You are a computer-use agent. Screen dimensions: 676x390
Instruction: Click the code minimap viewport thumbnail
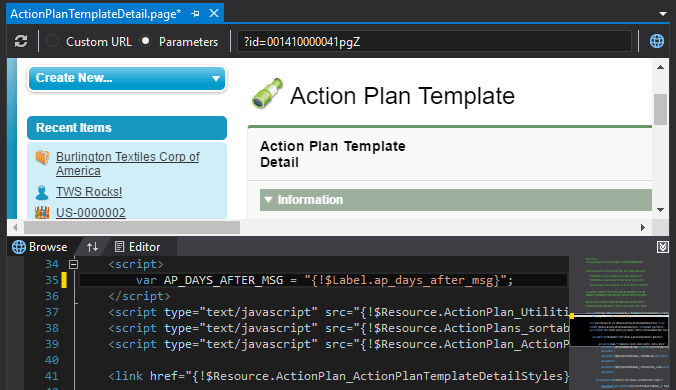[x=619, y=330]
